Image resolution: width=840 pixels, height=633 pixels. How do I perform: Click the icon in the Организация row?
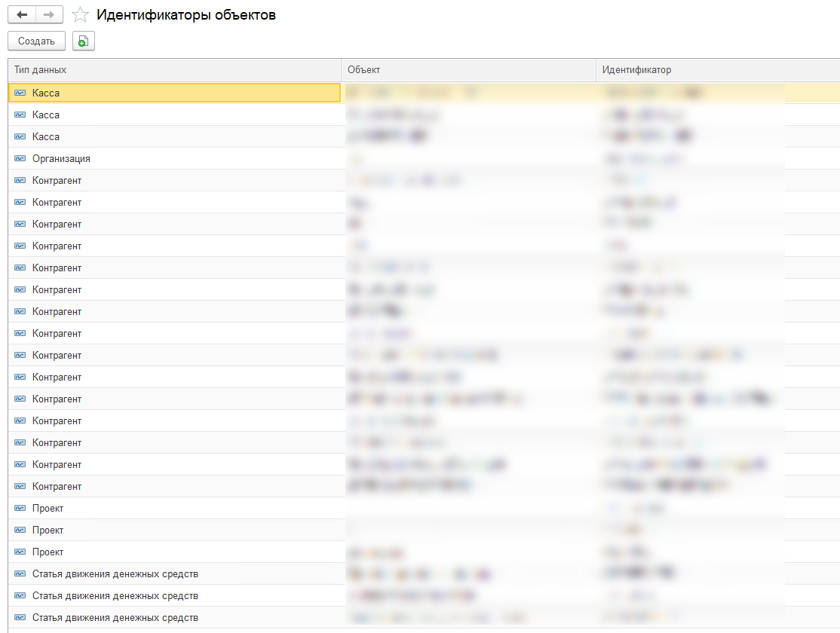20,158
